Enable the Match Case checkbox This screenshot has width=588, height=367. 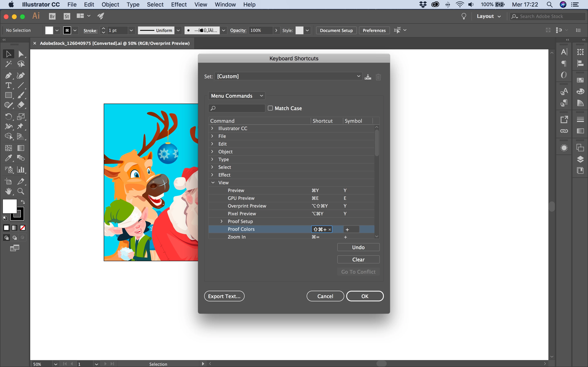(x=270, y=108)
